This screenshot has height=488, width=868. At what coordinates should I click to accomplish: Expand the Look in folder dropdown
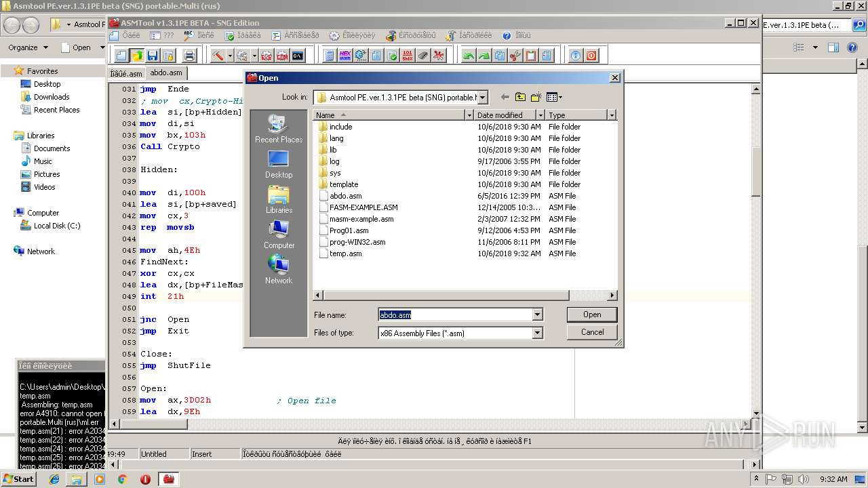click(481, 97)
